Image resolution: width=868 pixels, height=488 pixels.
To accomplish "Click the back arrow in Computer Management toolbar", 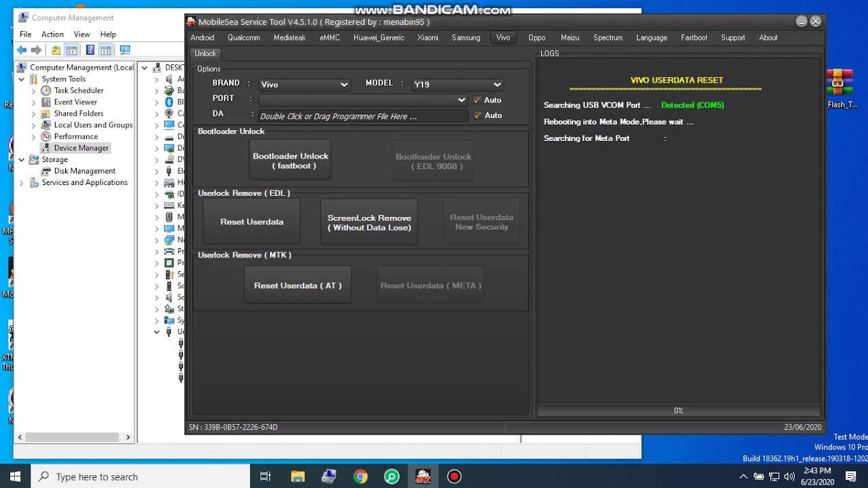I will 22,50.
